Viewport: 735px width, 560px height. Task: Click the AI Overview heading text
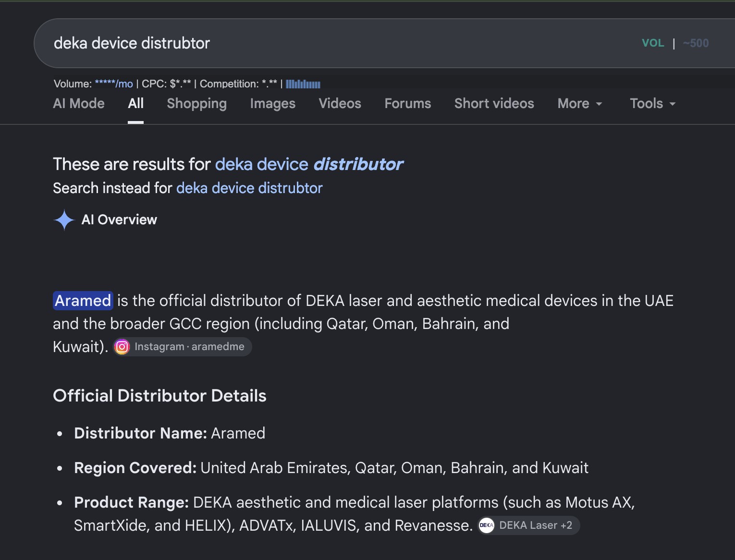pos(119,220)
